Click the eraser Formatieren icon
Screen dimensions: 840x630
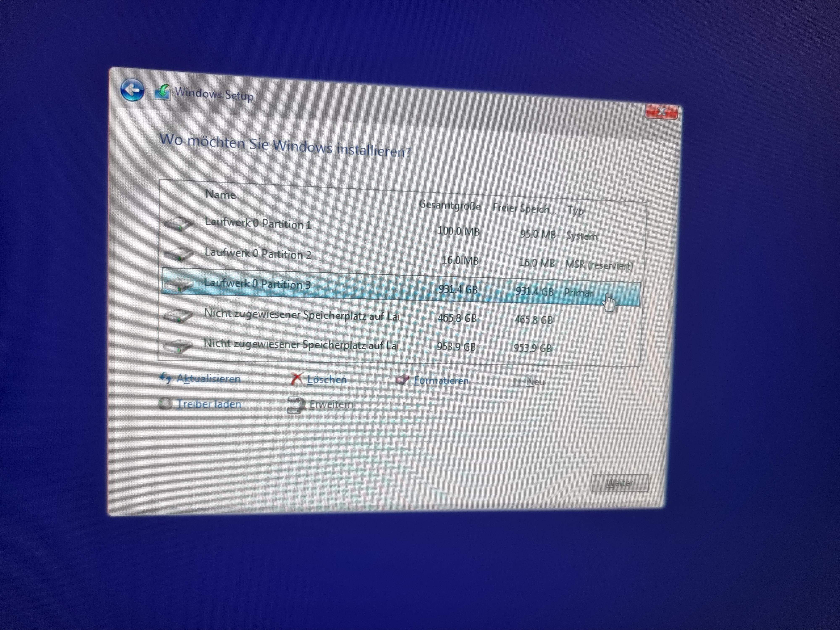coord(402,380)
